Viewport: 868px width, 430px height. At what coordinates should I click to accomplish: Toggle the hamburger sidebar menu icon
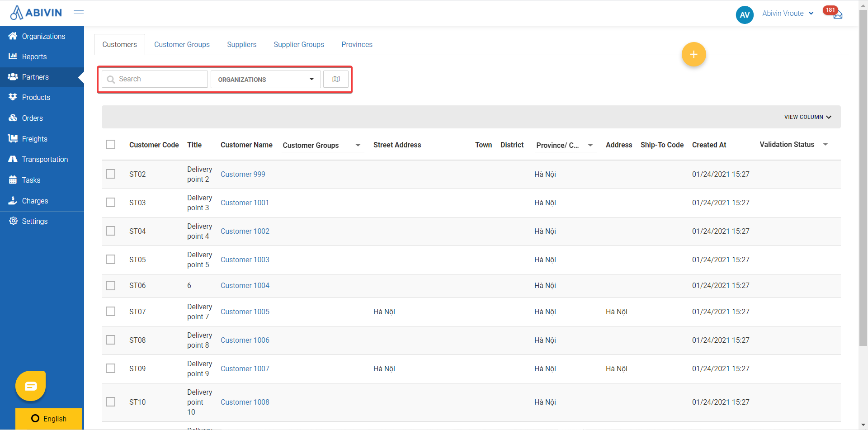click(x=79, y=14)
